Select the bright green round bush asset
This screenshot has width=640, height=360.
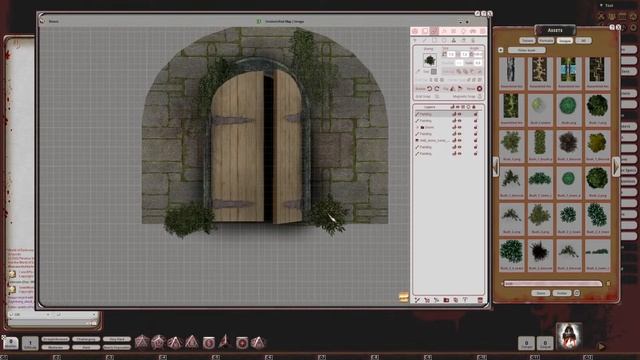coord(568,106)
